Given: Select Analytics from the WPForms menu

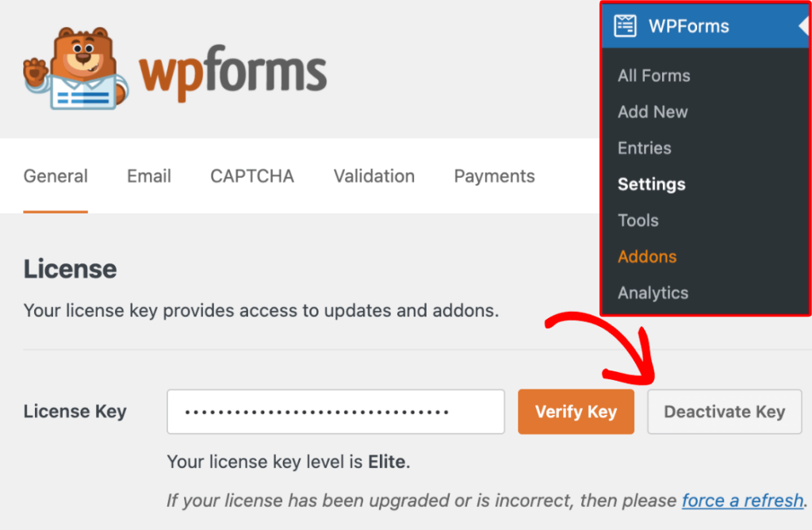Looking at the screenshot, I should click(x=653, y=293).
